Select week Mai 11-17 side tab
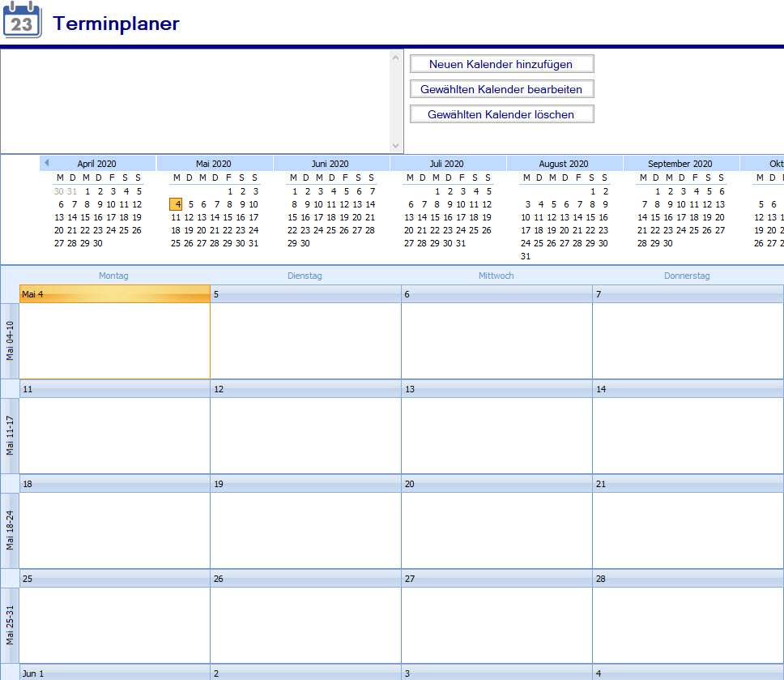Viewport: 784px width, 680px height. point(10,436)
